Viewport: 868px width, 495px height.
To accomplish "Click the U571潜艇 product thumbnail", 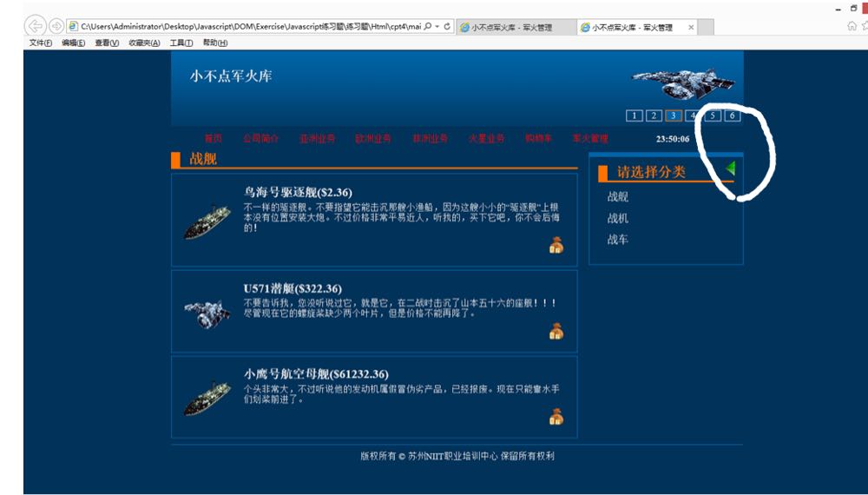I will [207, 314].
